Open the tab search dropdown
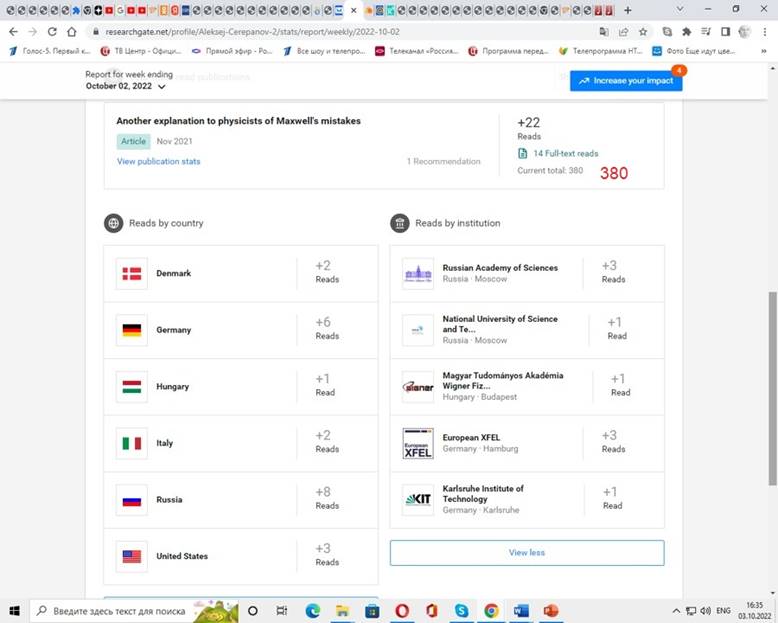 tap(680, 9)
